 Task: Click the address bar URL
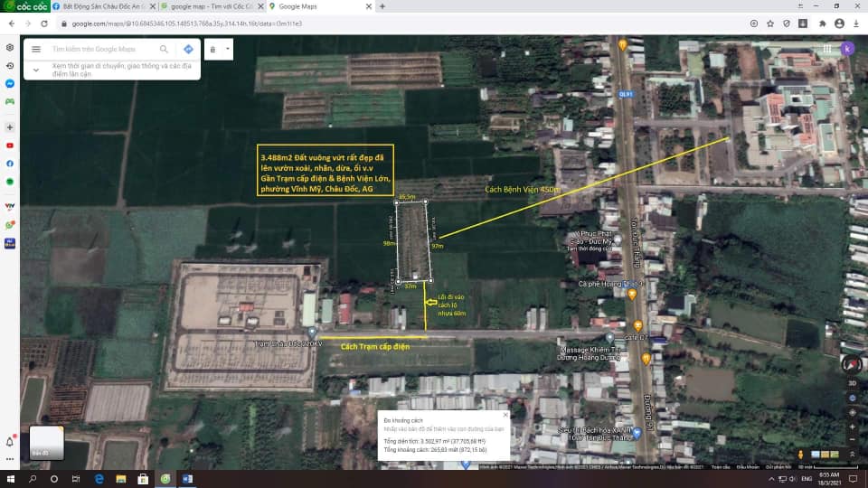[187, 23]
